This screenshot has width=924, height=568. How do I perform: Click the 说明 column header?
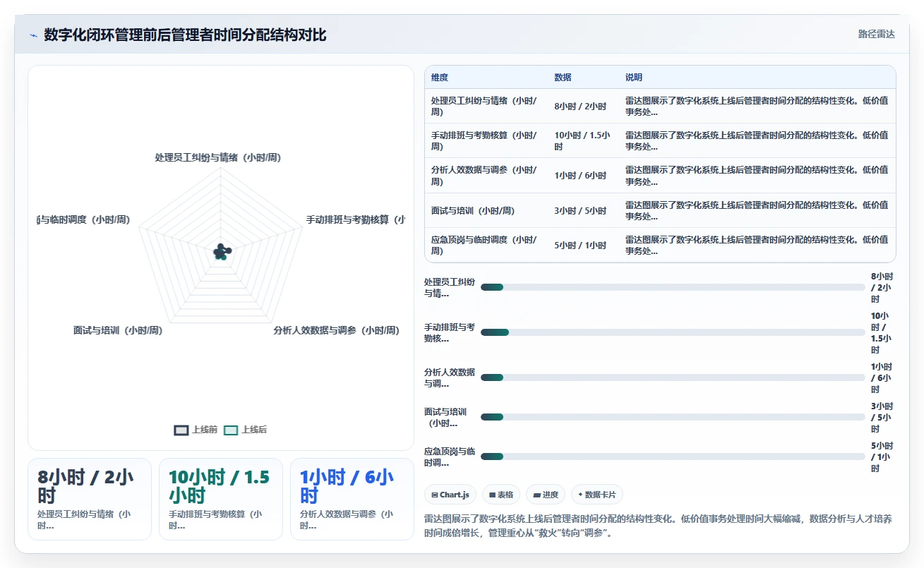(x=633, y=78)
